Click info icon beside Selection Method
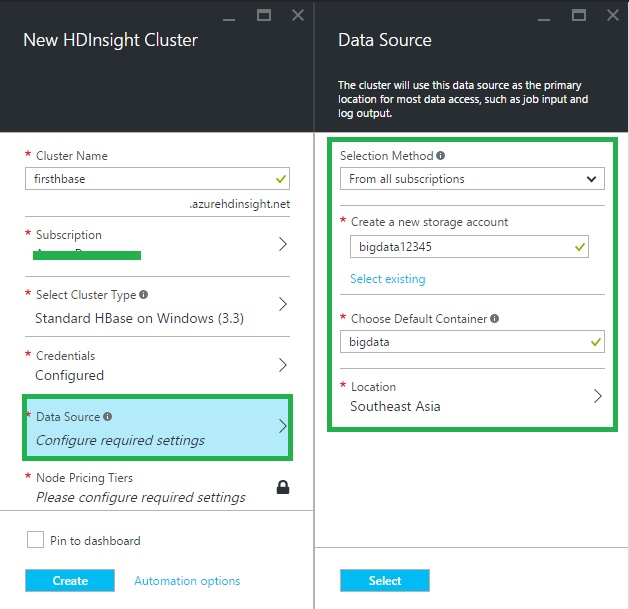Viewport: 629px width, 609px height. (x=441, y=156)
